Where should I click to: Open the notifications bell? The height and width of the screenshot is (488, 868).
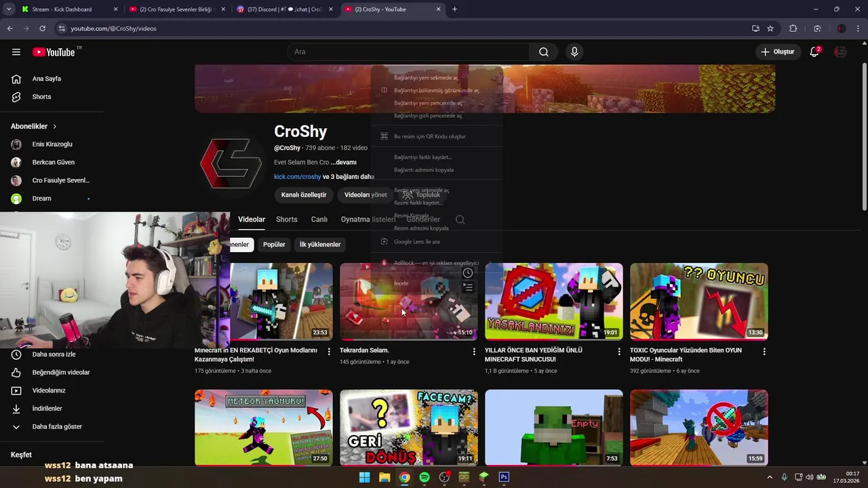814,52
